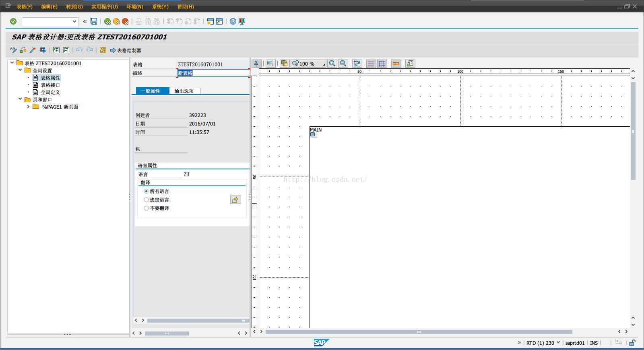Select 表格属性 in the tree
The width and height of the screenshot is (644, 350).
click(x=50, y=78)
